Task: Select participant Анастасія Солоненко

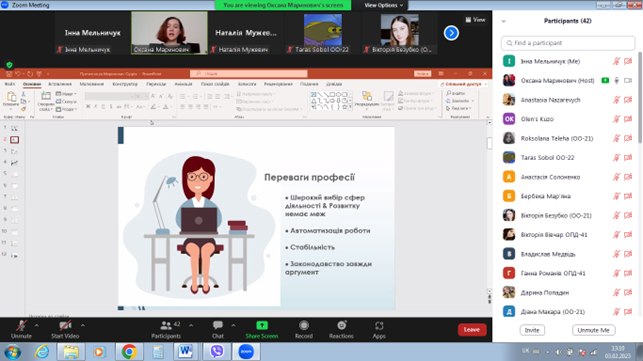Action: tap(568, 177)
